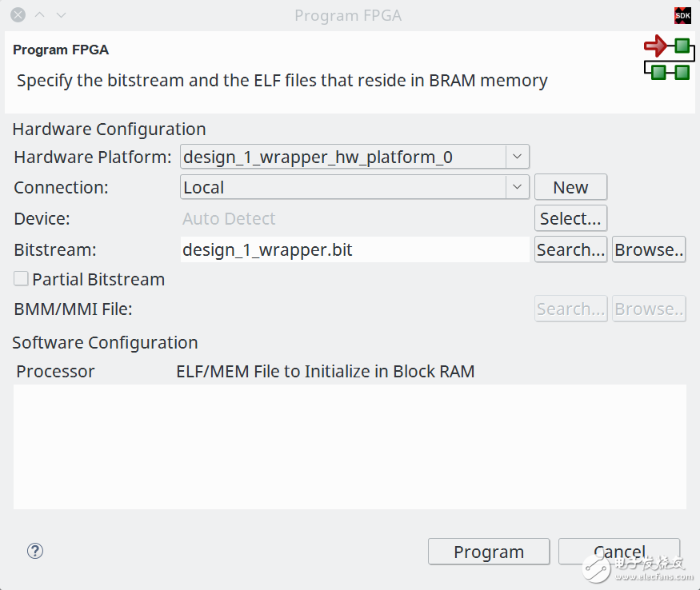
Task: Browse for the bitstream file
Action: point(649,249)
